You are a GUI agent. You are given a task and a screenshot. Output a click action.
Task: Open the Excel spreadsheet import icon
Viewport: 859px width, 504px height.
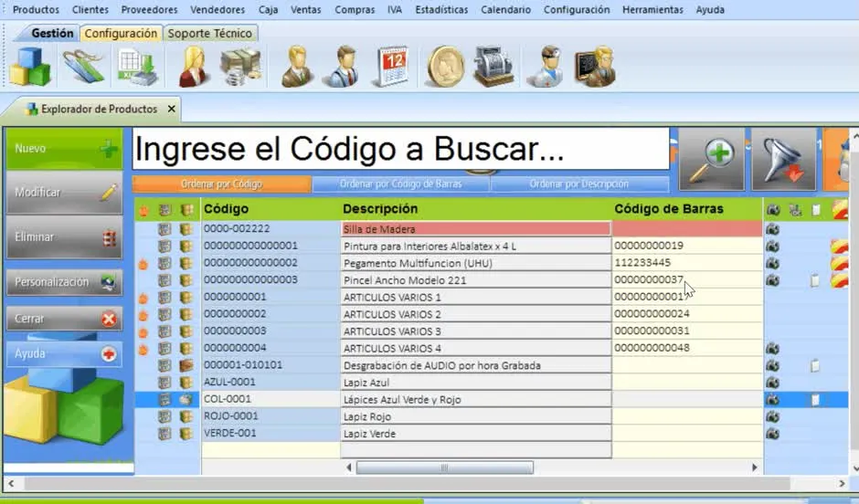click(x=137, y=67)
